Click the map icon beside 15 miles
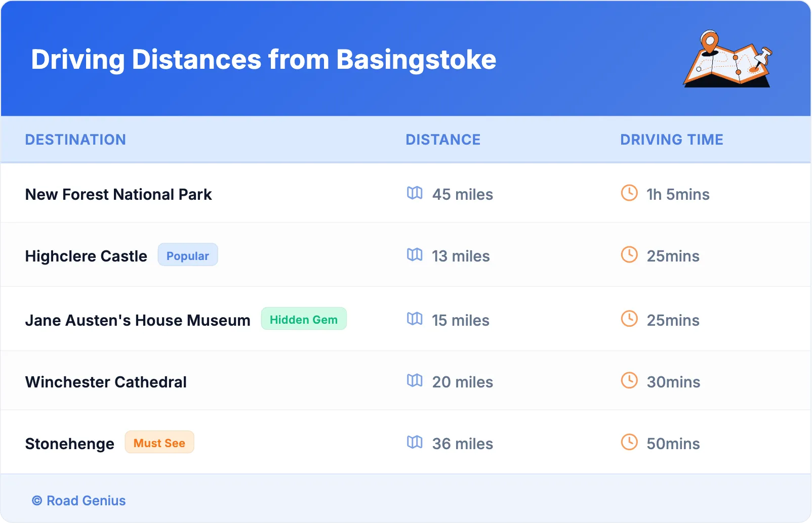 tap(415, 319)
